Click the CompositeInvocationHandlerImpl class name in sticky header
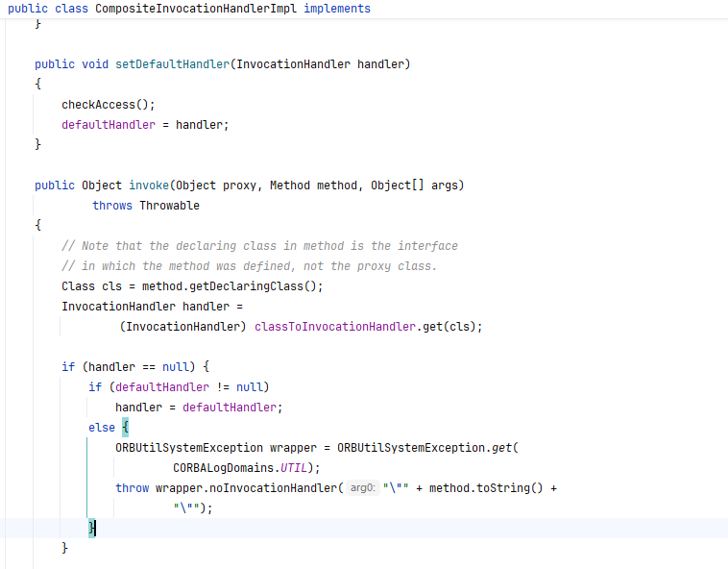 196,9
